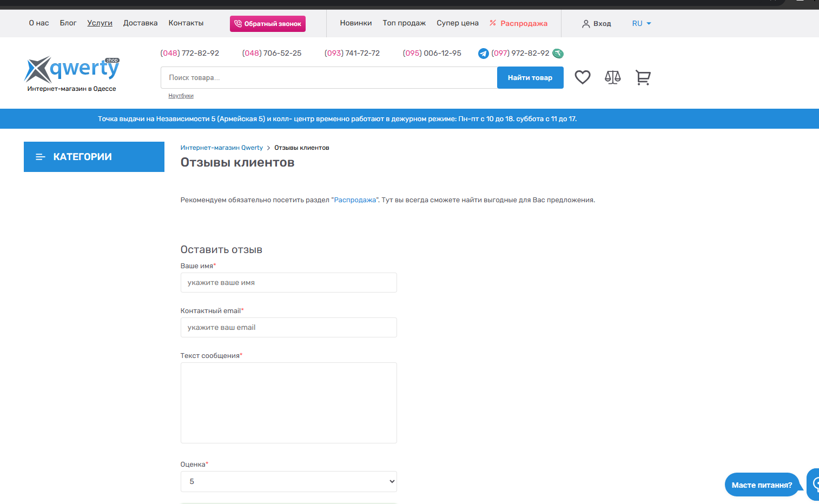Open the Доставка menu item
This screenshot has width=819, height=504.
pos(140,23)
